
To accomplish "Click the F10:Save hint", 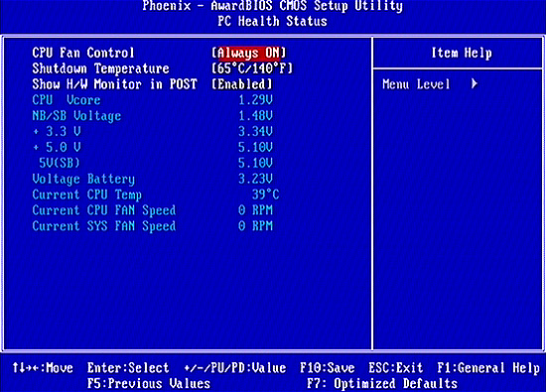I will coord(328,368).
